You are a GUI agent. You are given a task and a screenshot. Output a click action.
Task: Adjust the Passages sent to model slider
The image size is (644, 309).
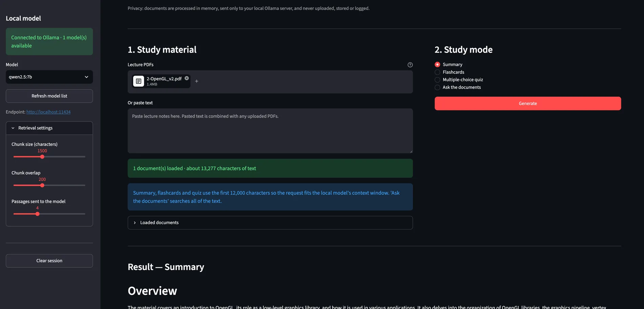(x=38, y=214)
